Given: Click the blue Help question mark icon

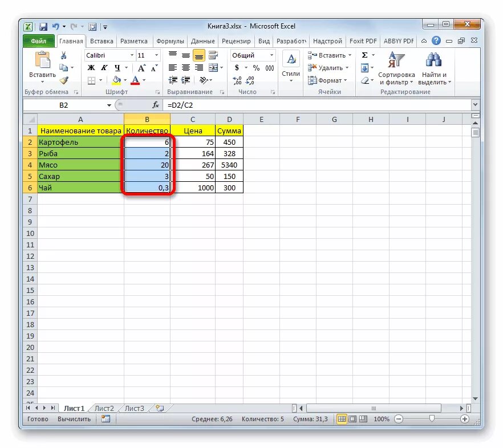Looking at the screenshot, I should 436,40.
